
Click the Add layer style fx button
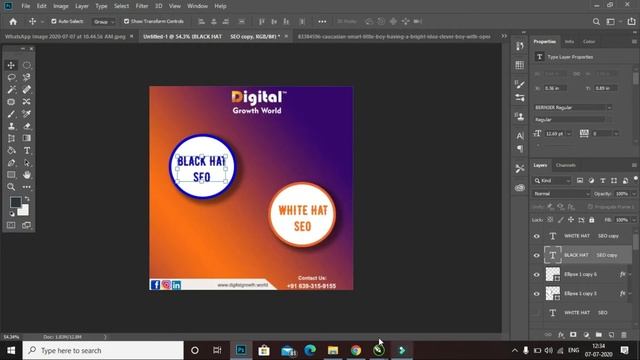pos(561,335)
